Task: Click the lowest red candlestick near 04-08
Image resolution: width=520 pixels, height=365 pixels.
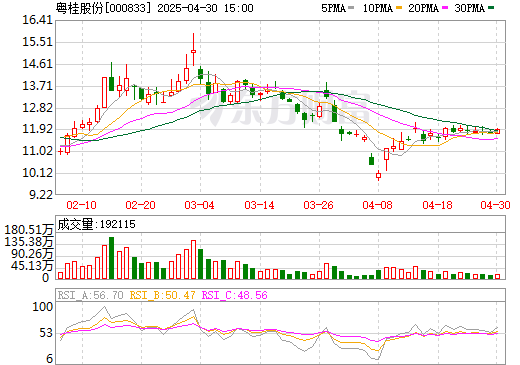Action: pyautogui.click(x=378, y=175)
